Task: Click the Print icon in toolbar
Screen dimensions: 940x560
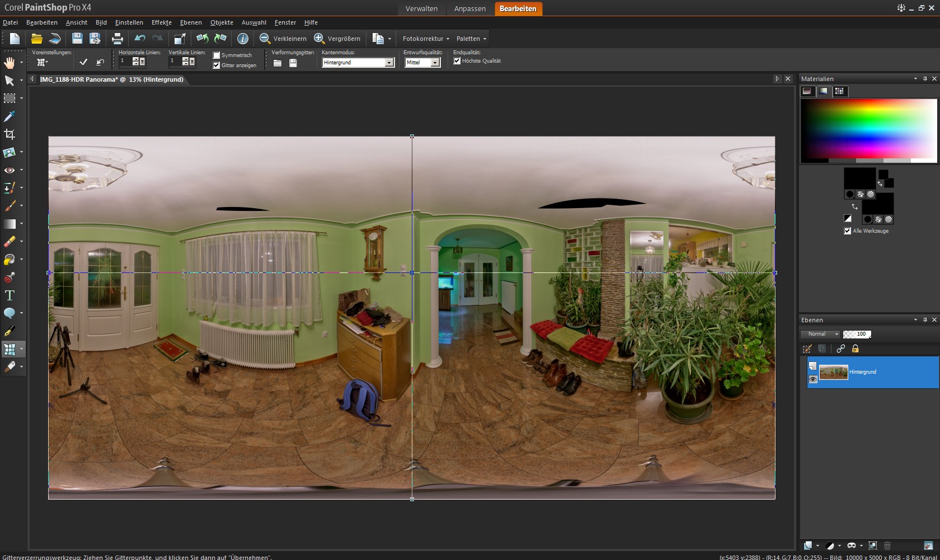Action: point(117,39)
